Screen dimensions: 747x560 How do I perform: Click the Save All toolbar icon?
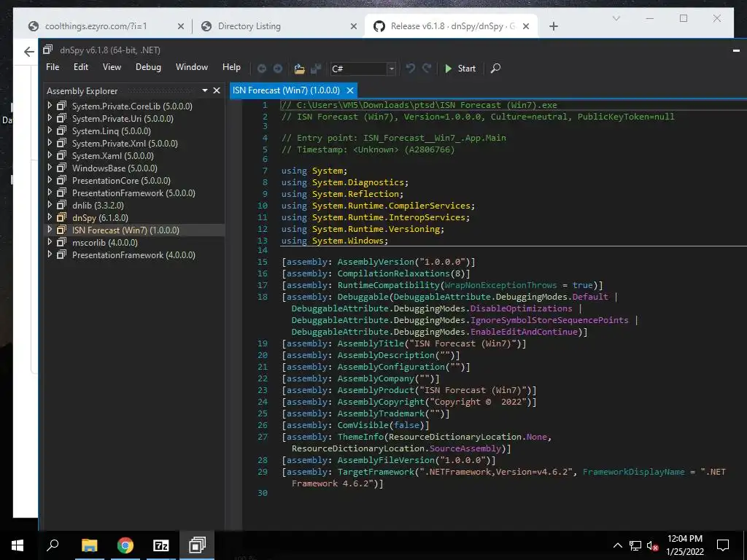click(315, 69)
